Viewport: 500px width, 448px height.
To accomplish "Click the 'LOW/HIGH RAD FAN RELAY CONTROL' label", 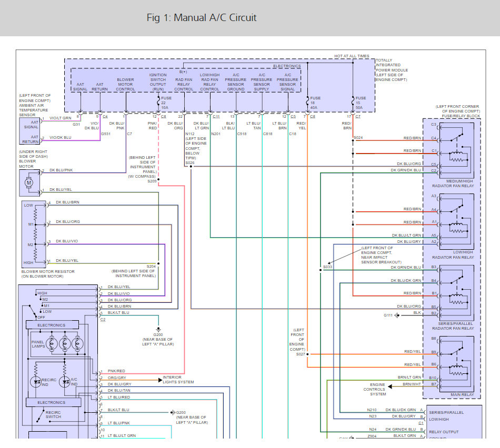I will click(x=209, y=82).
